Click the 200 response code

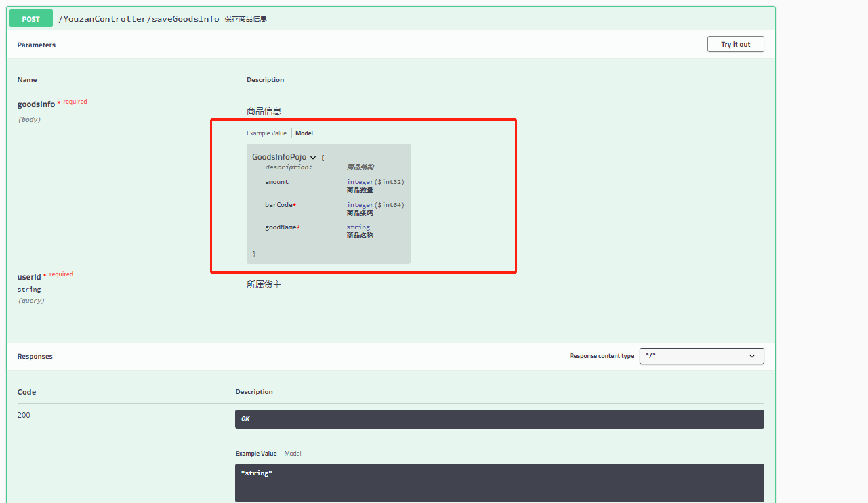[24, 415]
